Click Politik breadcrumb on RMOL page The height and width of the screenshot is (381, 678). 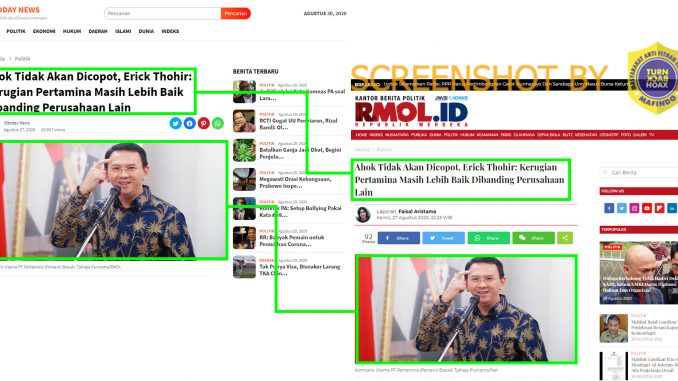click(x=384, y=150)
